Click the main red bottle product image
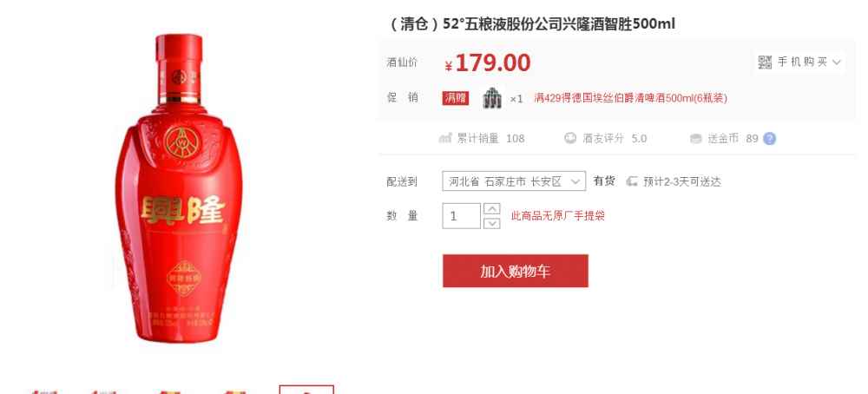 (x=179, y=188)
